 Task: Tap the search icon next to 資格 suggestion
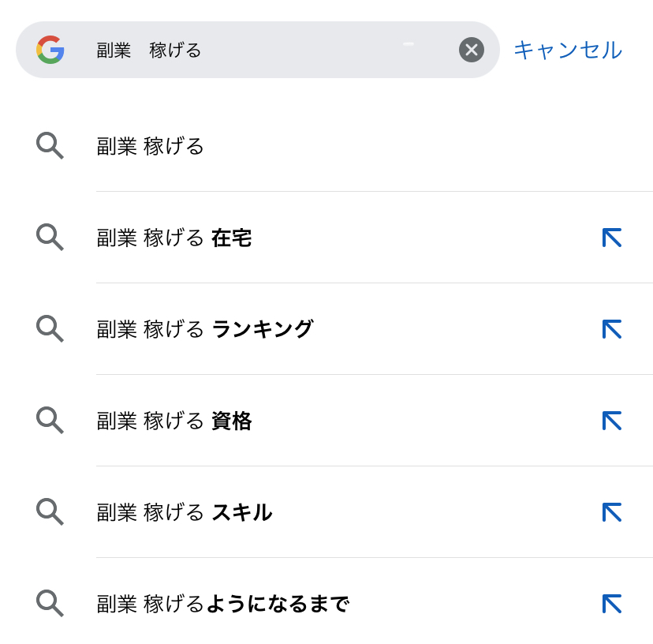coord(50,420)
